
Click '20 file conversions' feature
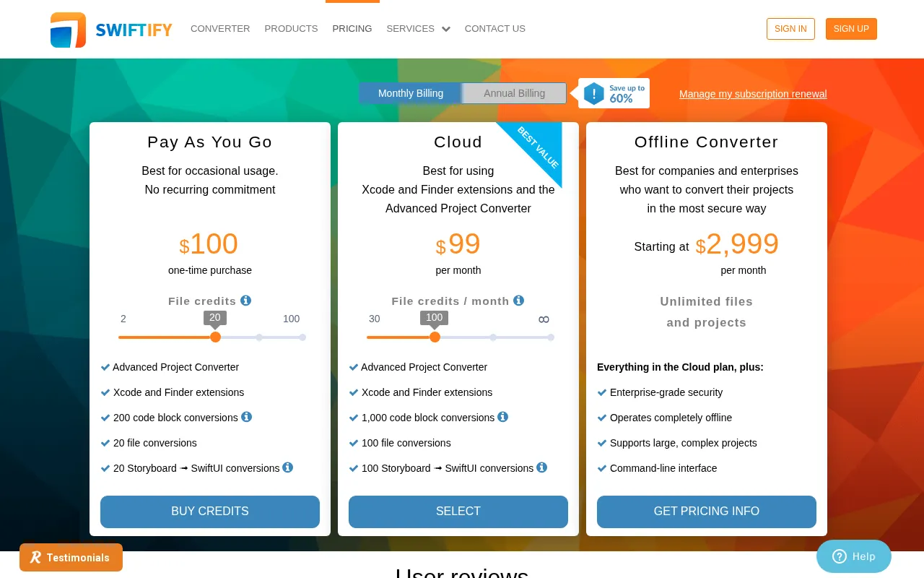(x=155, y=443)
